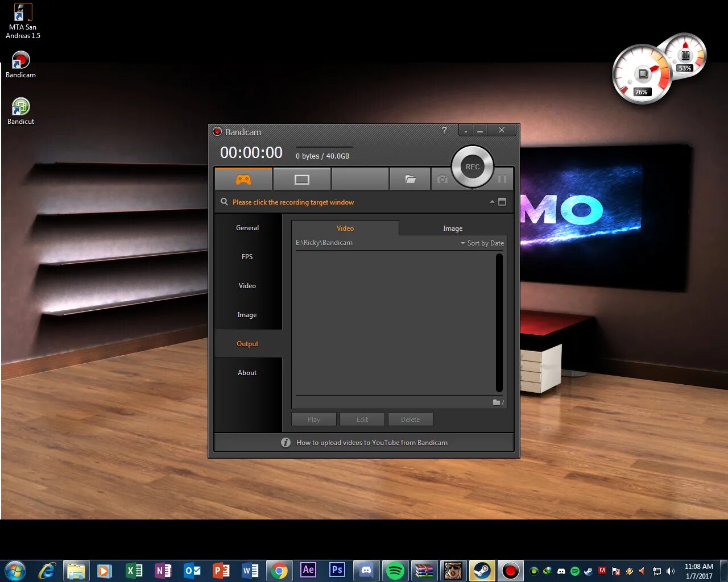Open Photoshop from the taskbar
This screenshot has height=582, width=728.
click(337, 570)
